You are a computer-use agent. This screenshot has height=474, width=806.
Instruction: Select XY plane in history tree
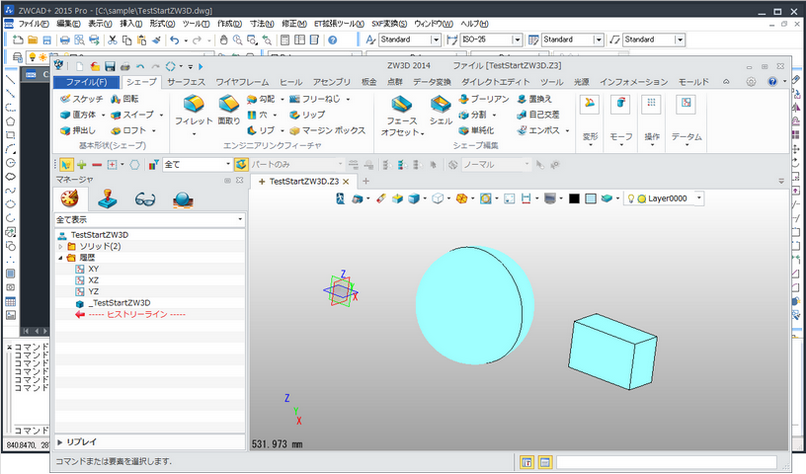tap(94, 269)
